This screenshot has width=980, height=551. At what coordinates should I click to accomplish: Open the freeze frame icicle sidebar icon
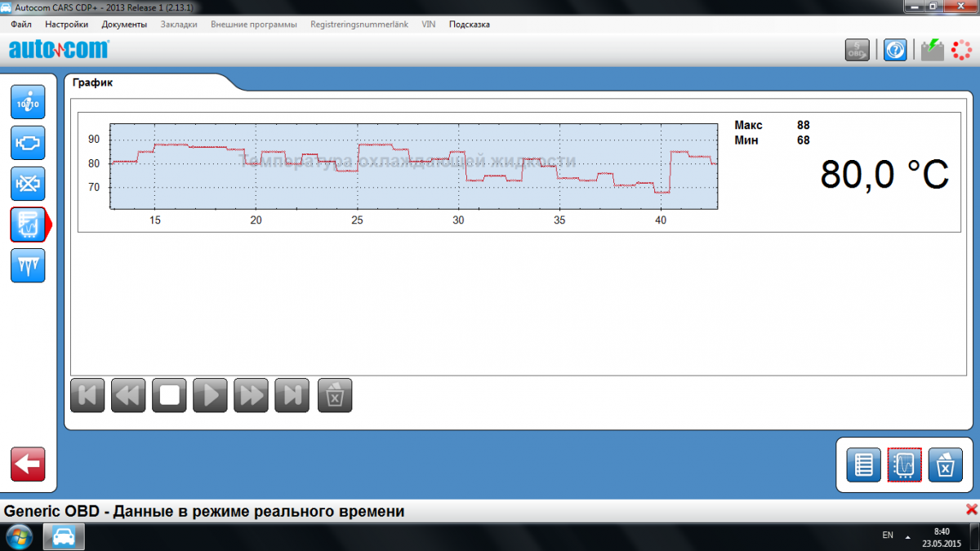coord(28,265)
